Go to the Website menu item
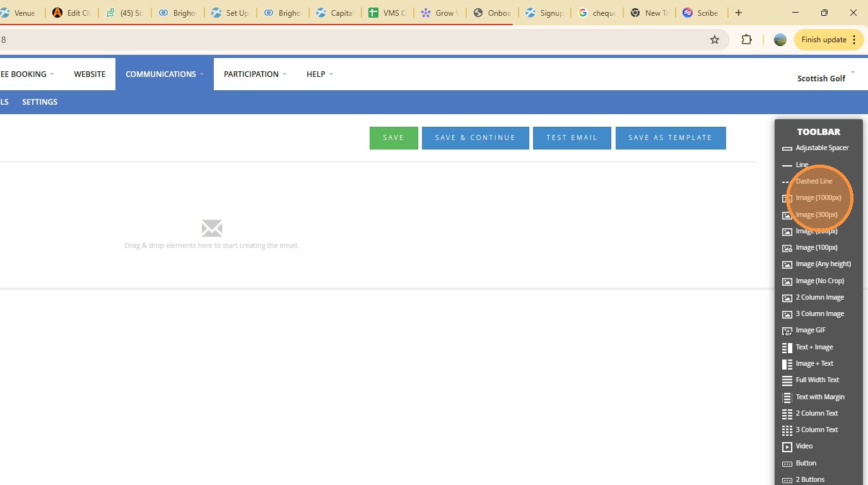 (x=90, y=74)
